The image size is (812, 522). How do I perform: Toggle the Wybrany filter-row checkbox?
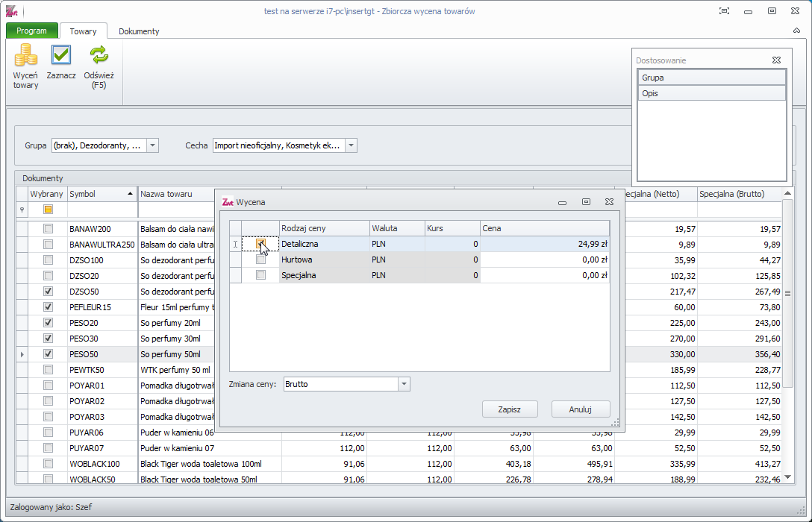coord(49,210)
